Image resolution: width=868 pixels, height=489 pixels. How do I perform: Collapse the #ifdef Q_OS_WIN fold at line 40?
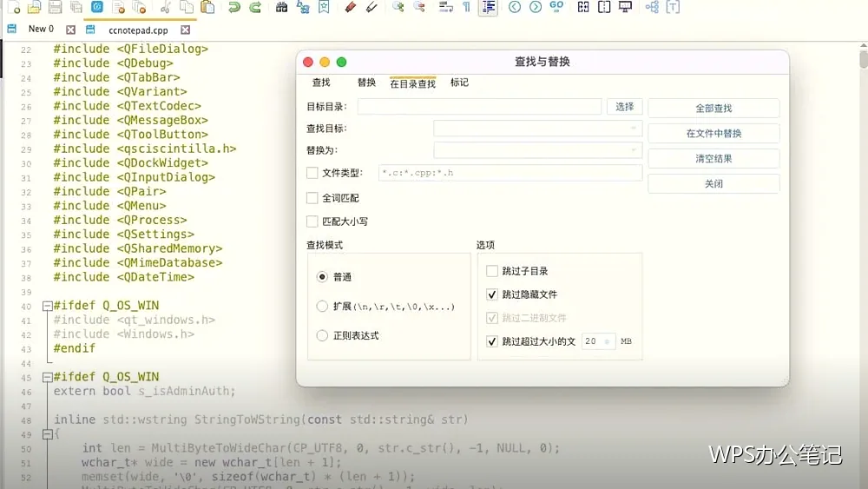pos(48,307)
